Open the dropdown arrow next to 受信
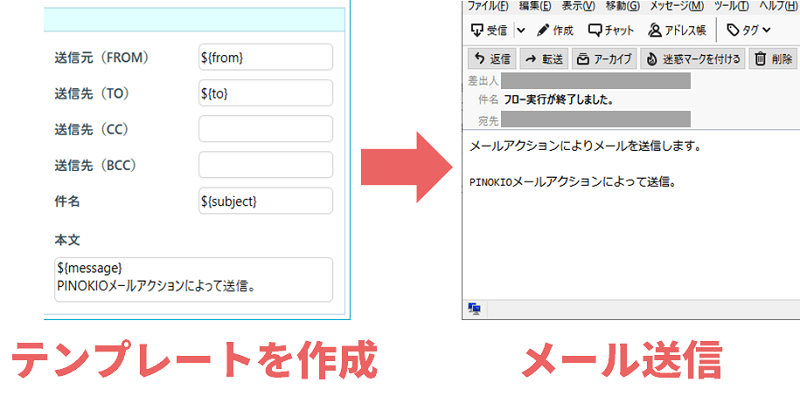 pos(521,31)
